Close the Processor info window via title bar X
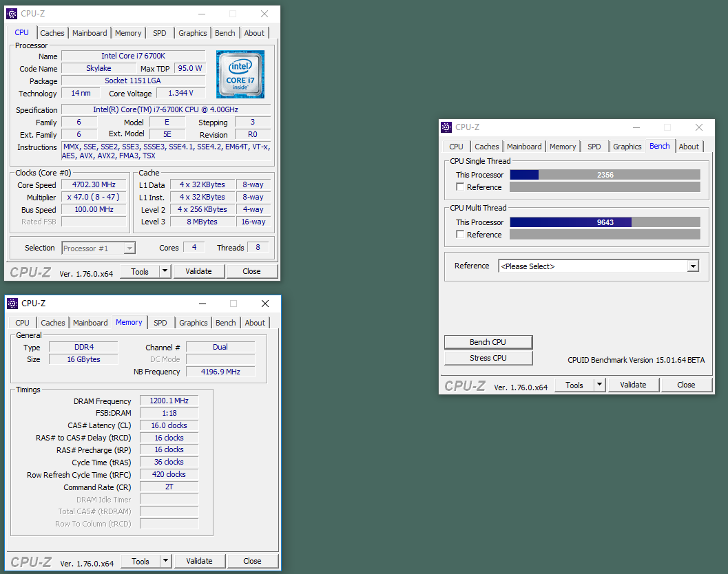 tap(264, 14)
